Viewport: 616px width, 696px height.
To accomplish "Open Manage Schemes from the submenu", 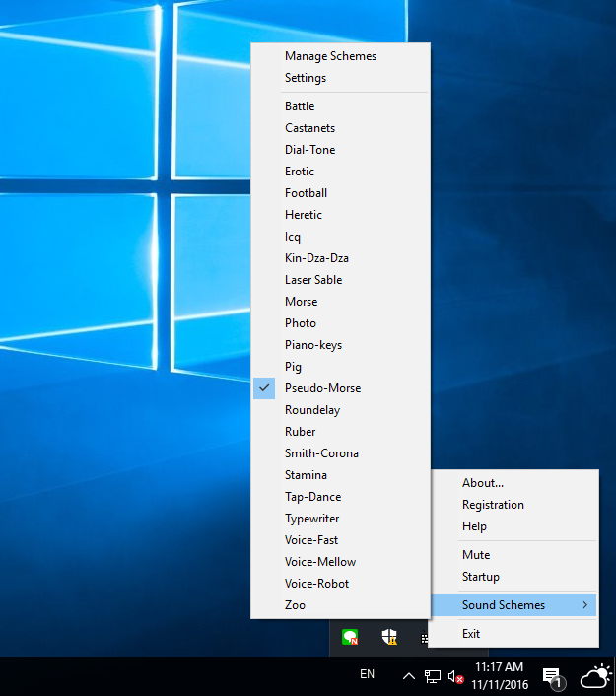I will tap(330, 56).
